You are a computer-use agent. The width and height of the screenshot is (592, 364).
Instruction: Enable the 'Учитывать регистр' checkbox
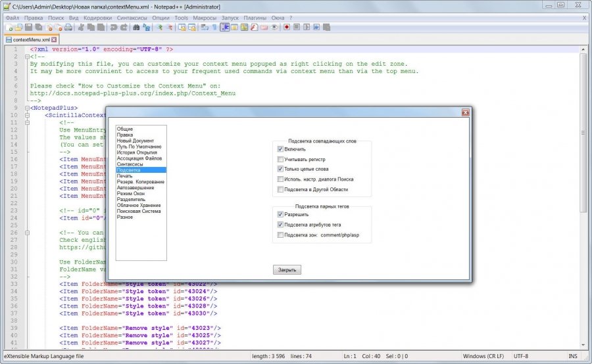point(280,159)
